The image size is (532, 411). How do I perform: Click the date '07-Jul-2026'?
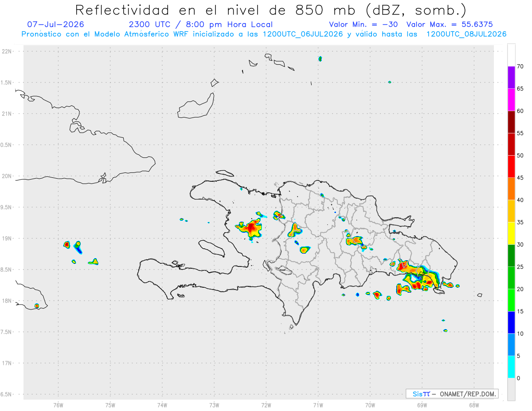56,24
